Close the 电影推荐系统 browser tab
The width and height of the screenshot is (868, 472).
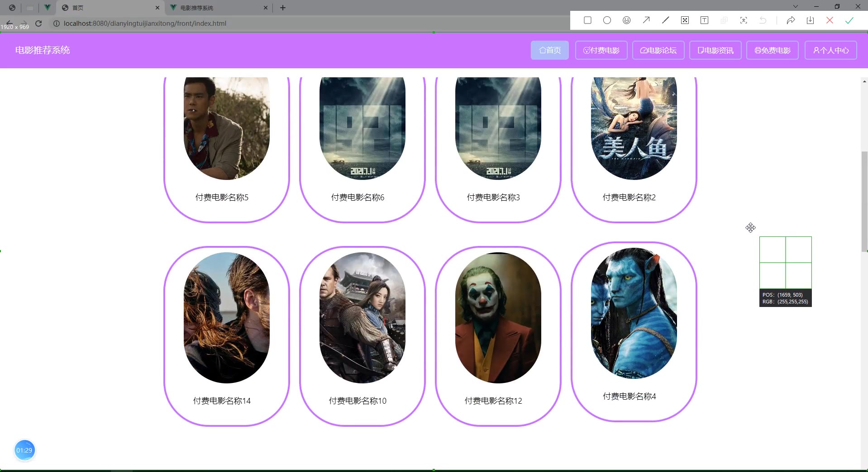pyautogui.click(x=266, y=8)
